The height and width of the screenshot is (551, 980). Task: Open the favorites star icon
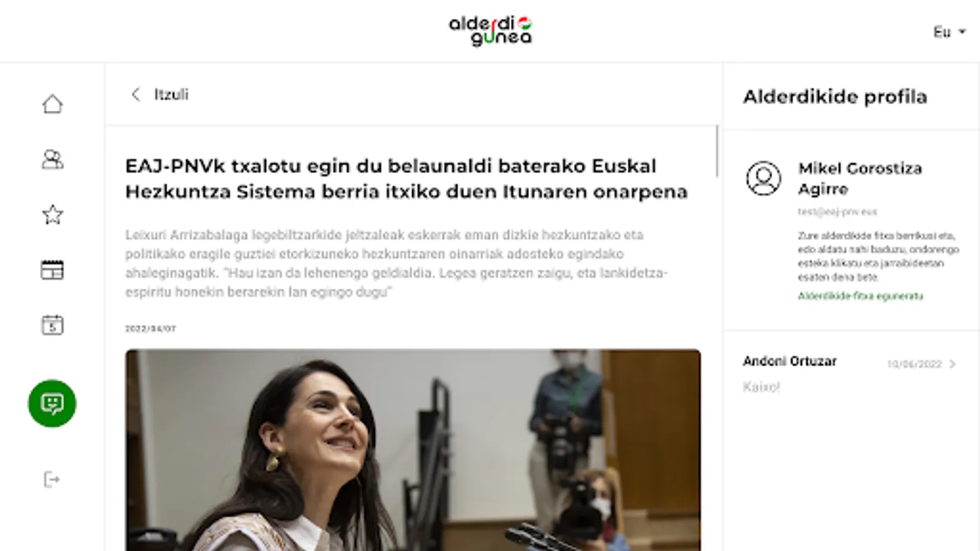52,214
